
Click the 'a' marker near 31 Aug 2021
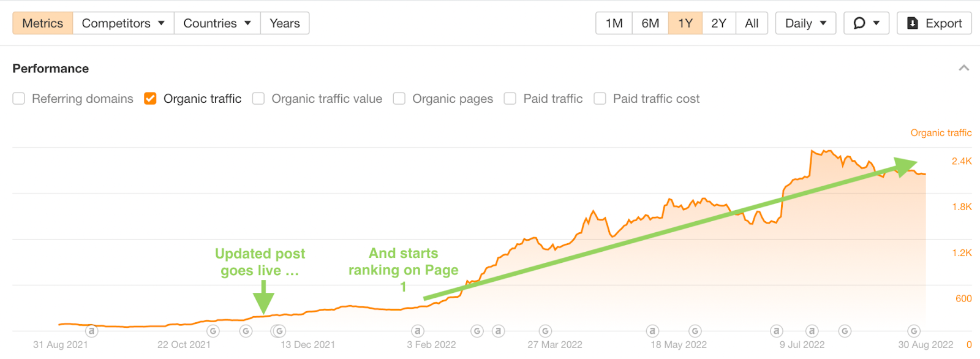click(91, 331)
